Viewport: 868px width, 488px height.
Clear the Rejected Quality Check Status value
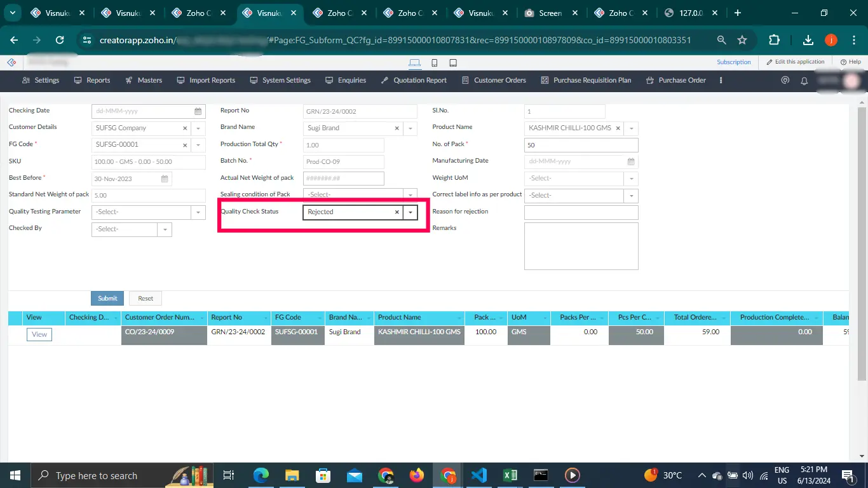point(397,212)
